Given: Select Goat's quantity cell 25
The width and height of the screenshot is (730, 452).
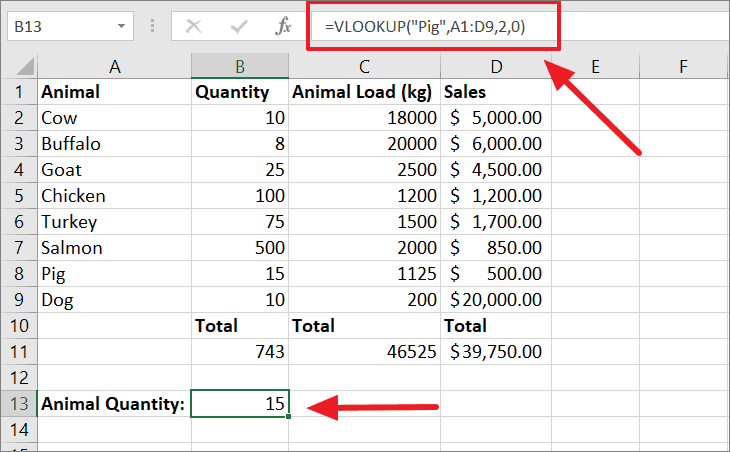Looking at the screenshot, I should (x=240, y=170).
